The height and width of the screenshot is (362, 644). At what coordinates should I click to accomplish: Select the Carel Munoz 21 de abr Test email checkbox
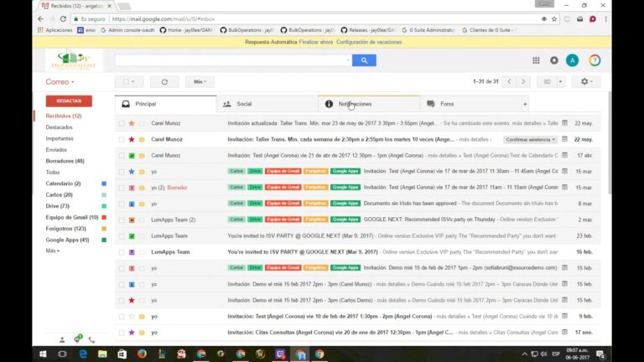(122, 156)
